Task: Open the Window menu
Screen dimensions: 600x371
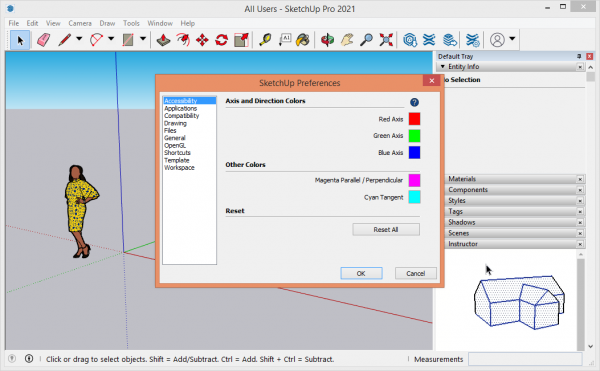Action: [160, 23]
